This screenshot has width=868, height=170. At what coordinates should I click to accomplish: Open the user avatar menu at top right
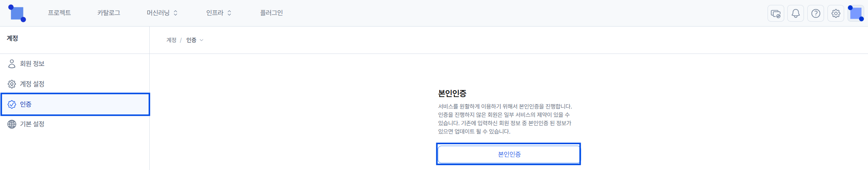pyautogui.click(x=856, y=13)
